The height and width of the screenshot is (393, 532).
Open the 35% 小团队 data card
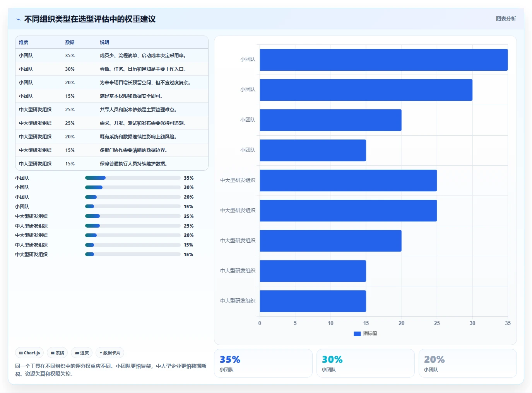click(x=263, y=363)
